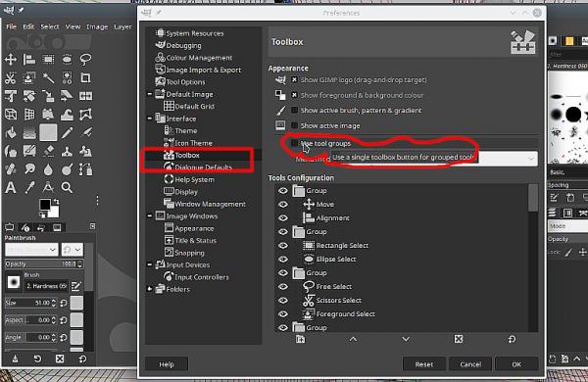Image resolution: width=588 pixels, height=382 pixels.
Task: Open the Layer menu
Action: pyautogui.click(x=122, y=26)
